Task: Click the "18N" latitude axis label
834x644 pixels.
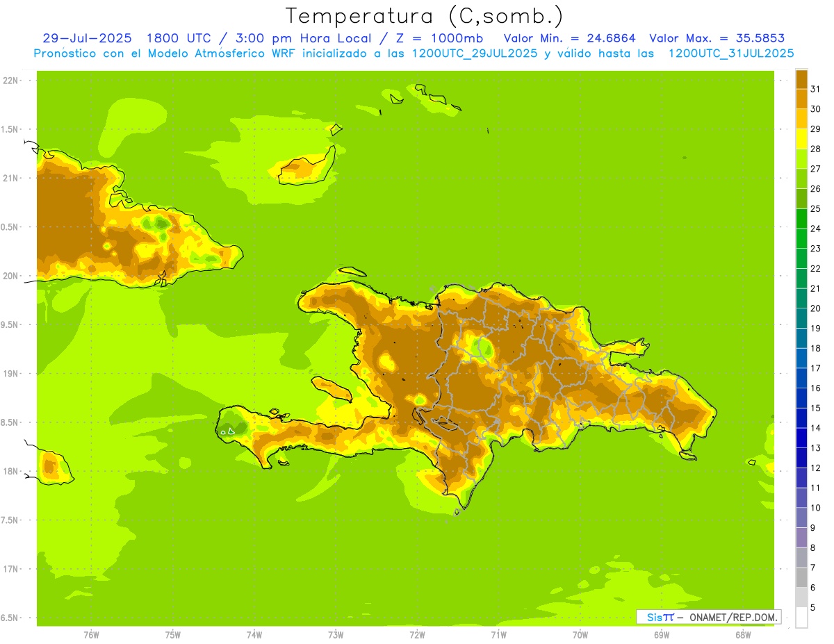Action: pyautogui.click(x=12, y=471)
